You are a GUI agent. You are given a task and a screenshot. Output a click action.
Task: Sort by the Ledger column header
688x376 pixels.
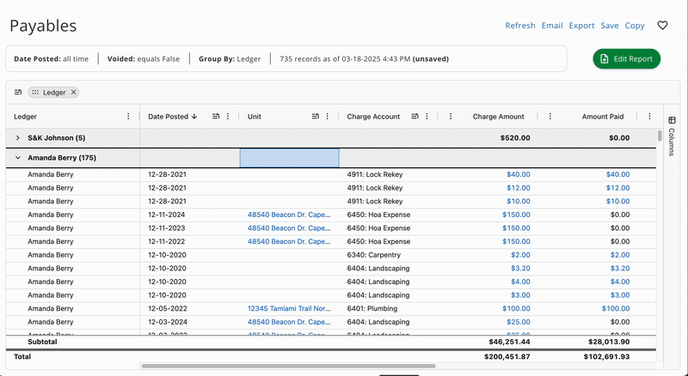pos(25,116)
